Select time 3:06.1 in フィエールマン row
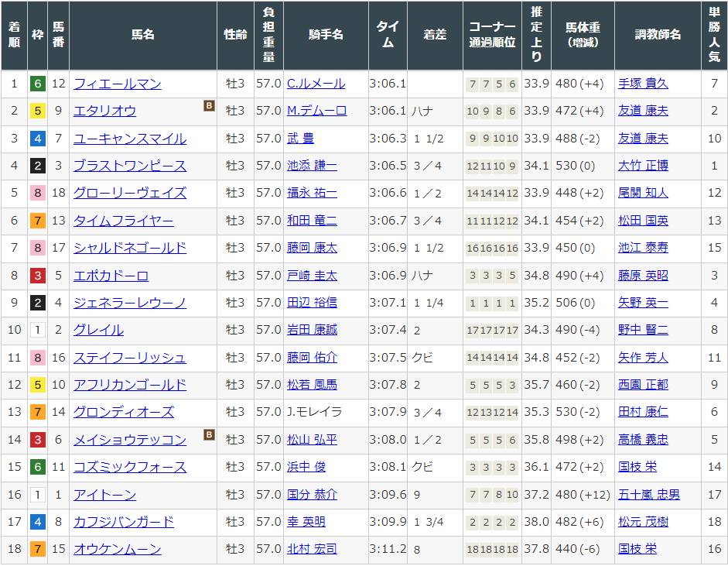Screen dimensions: 728x566 [388, 84]
